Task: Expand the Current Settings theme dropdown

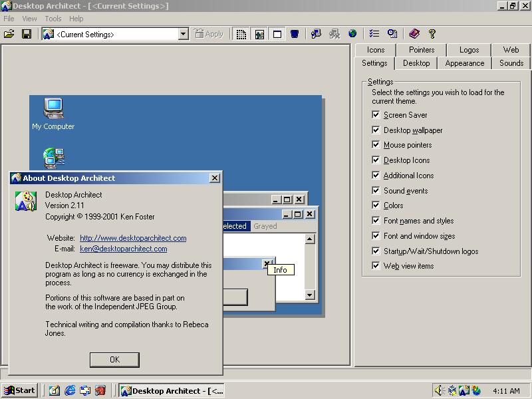Action: pyautogui.click(x=184, y=34)
